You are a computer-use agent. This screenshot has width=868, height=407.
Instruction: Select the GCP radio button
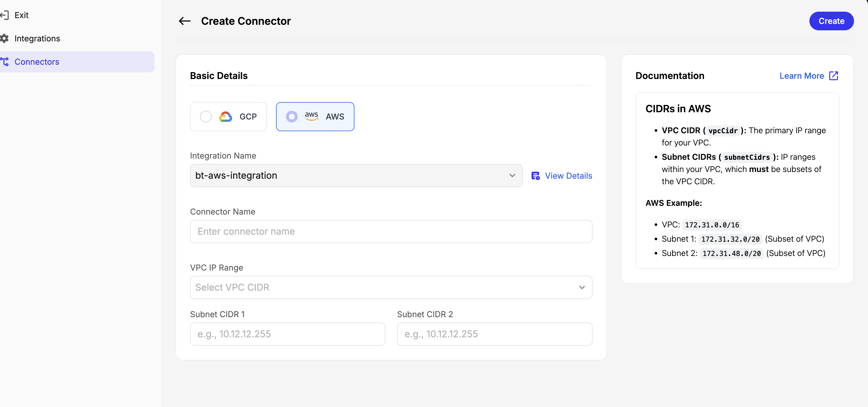click(x=206, y=117)
